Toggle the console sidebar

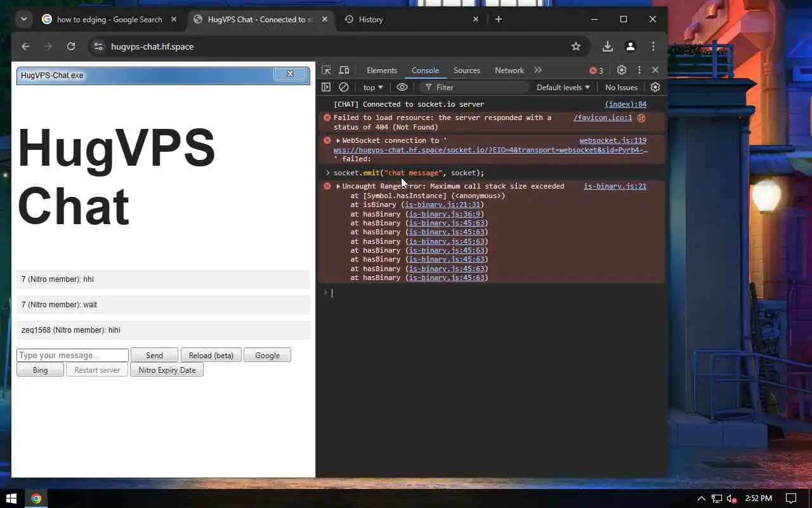tap(326, 88)
